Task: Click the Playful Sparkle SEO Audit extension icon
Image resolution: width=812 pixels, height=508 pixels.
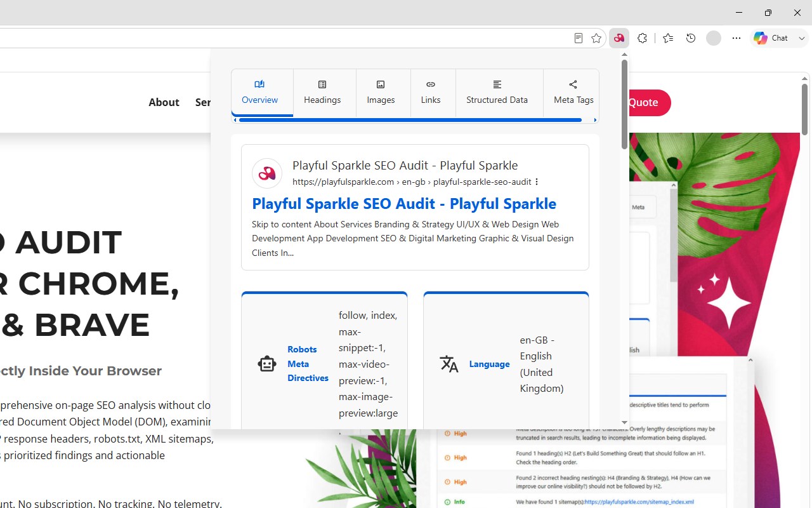Action: coord(619,38)
